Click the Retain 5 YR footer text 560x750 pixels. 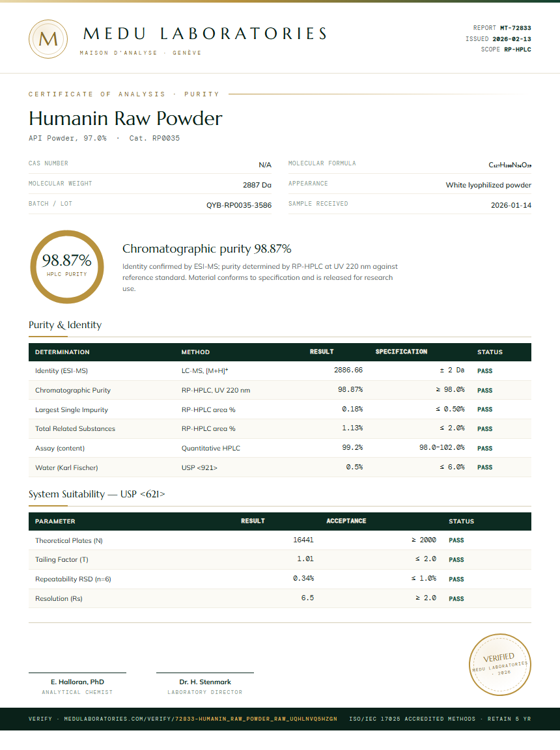coord(509,719)
